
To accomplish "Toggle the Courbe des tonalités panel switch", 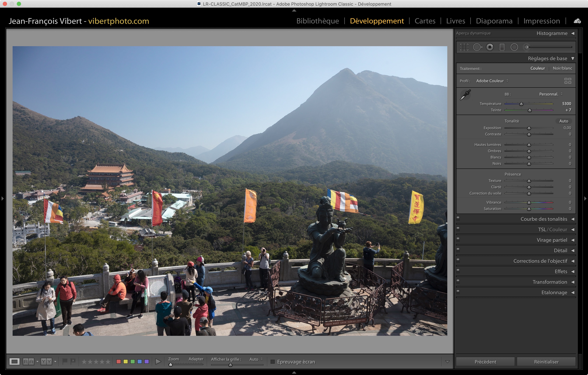I will (x=458, y=218).
